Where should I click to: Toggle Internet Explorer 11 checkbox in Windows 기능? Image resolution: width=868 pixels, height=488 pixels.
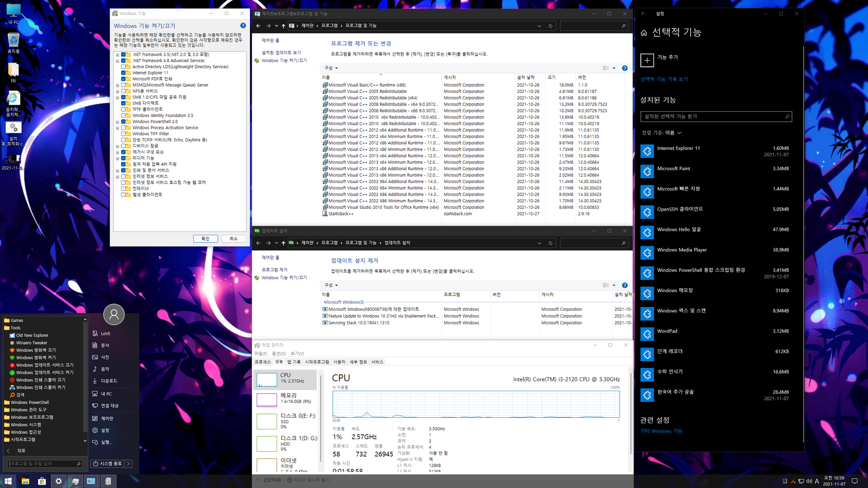[x=123, y=73]
